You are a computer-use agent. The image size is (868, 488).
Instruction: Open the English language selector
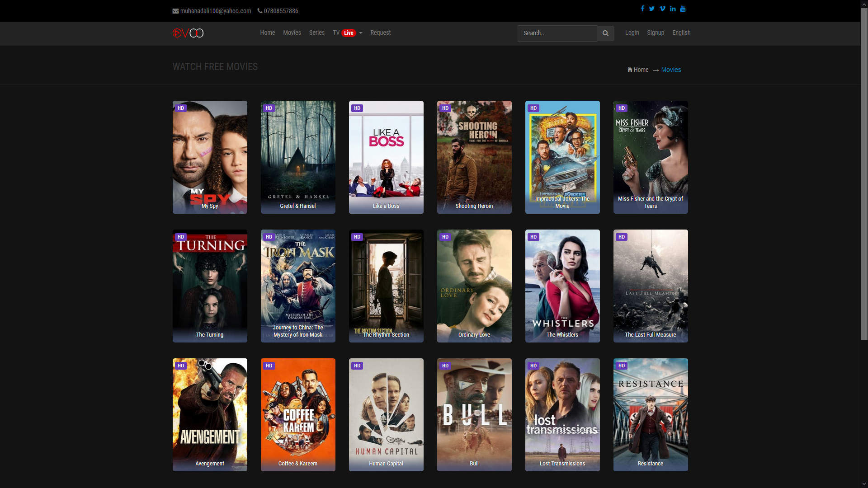click(681, 33)
